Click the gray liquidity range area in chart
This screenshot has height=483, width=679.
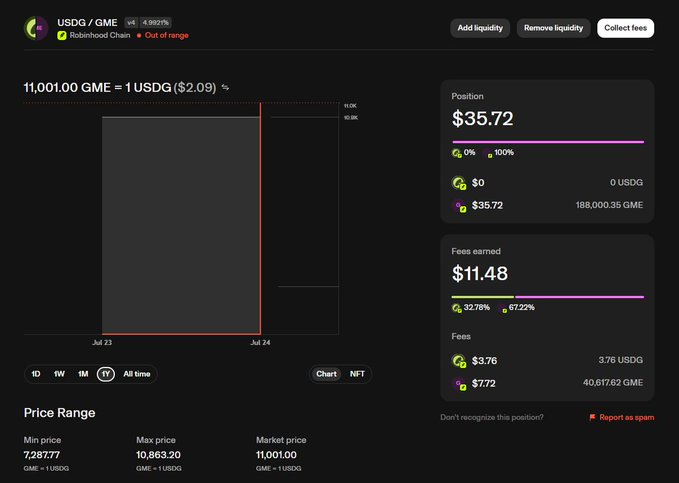click(x=181, y=225)
